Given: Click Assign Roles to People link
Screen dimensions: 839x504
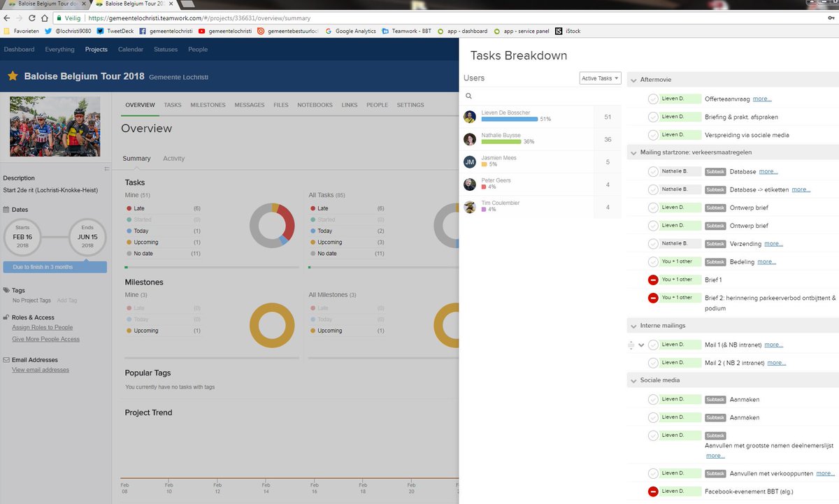Looking at the screenshot, I should coord(42,327).
